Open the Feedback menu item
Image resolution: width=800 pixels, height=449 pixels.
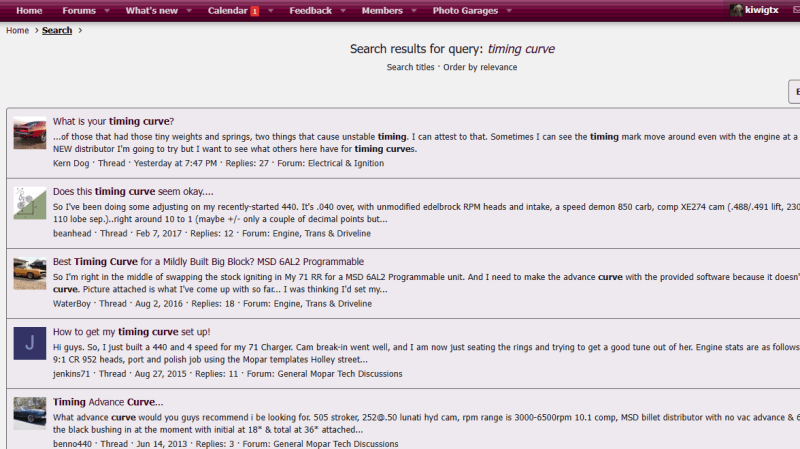click(310, 11)
